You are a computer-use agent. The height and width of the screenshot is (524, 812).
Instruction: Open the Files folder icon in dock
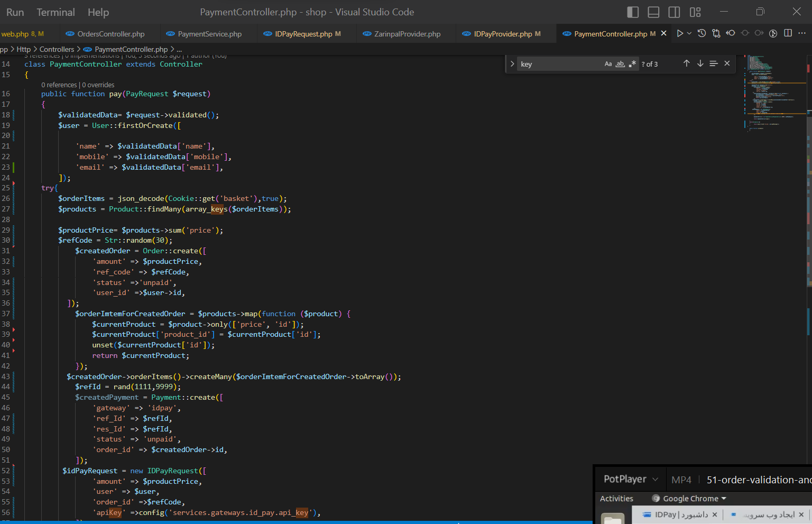(613, 519)
